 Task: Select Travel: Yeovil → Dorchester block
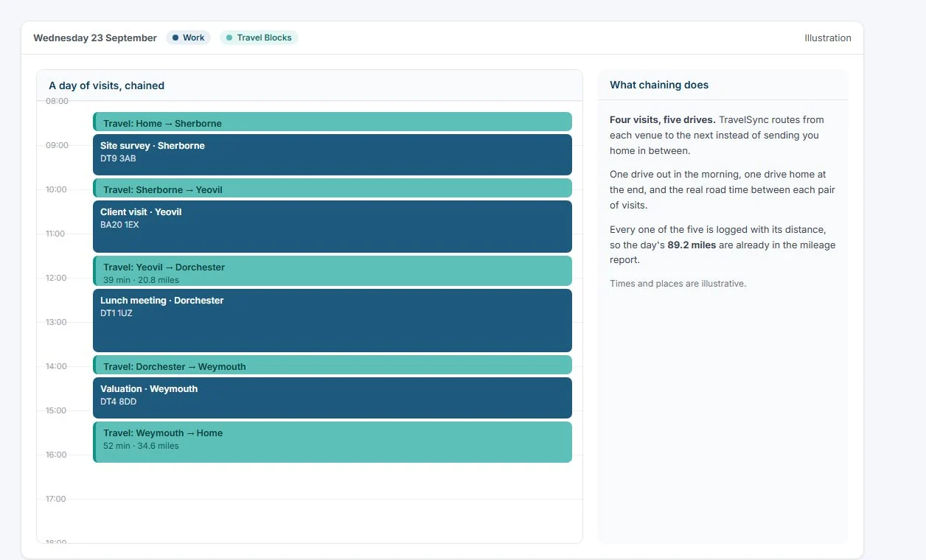click(333, 270)
